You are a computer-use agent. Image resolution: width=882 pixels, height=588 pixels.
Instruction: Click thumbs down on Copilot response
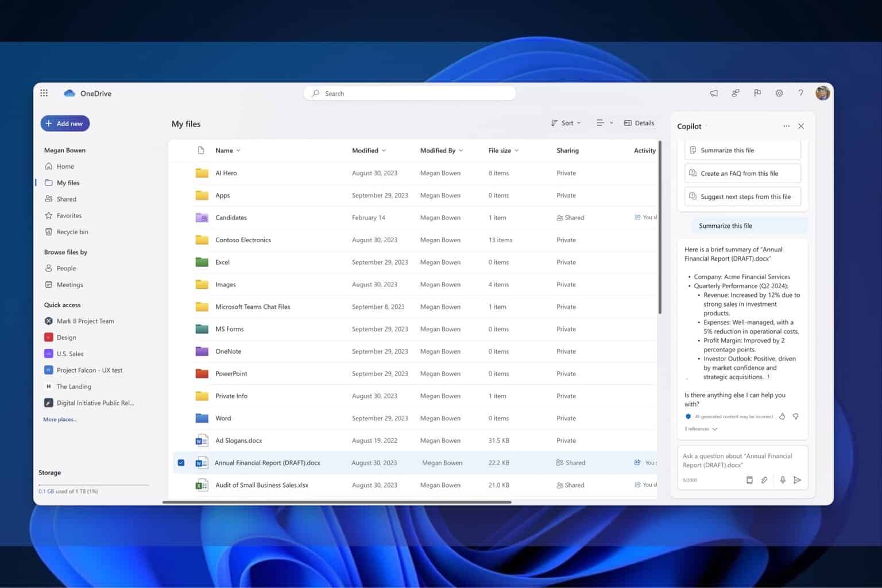tap(796, 416)
